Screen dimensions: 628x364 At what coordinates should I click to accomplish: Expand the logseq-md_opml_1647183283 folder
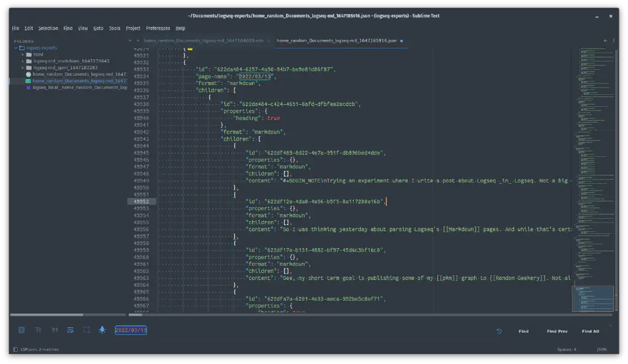point(22,67)
